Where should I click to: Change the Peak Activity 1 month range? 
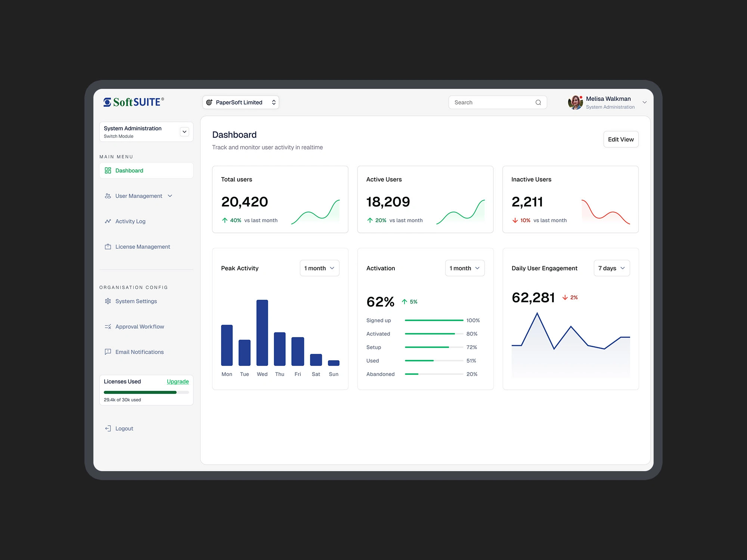click(319, 268)
